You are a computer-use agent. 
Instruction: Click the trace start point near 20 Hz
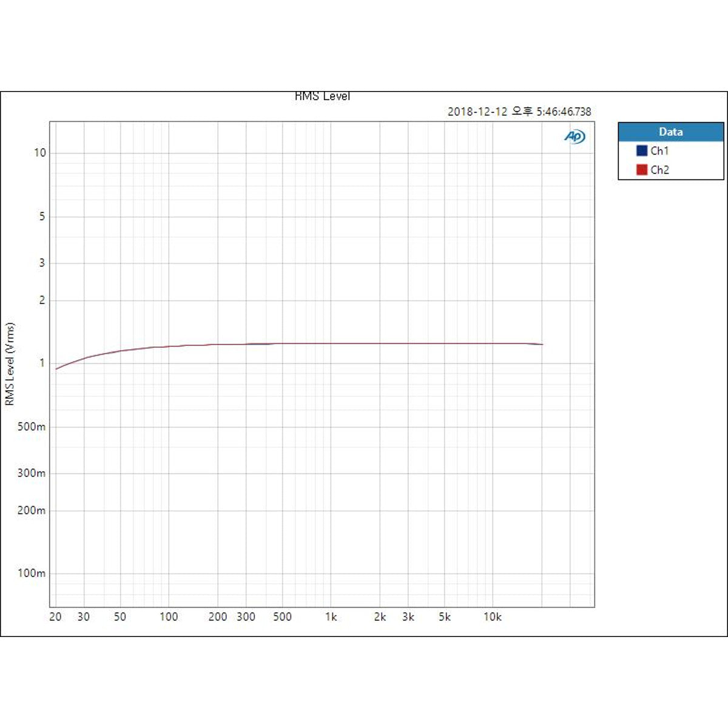coord(56,369)
